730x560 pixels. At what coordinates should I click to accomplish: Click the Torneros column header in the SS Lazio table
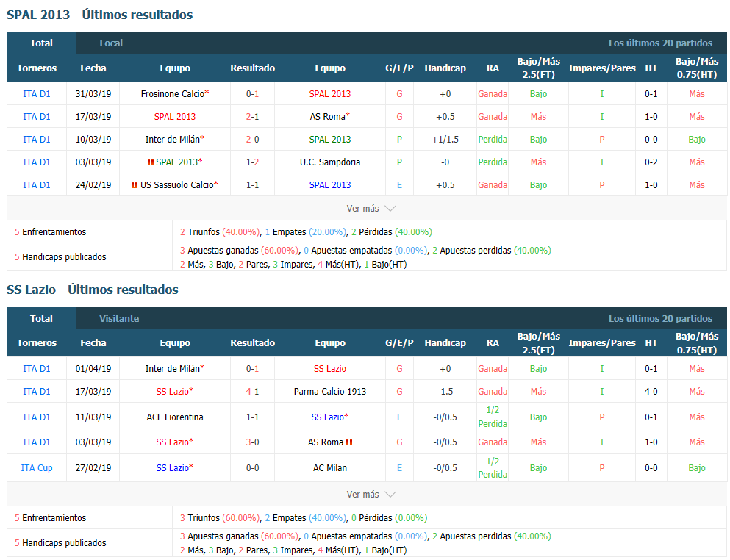(x=37, y=343)
